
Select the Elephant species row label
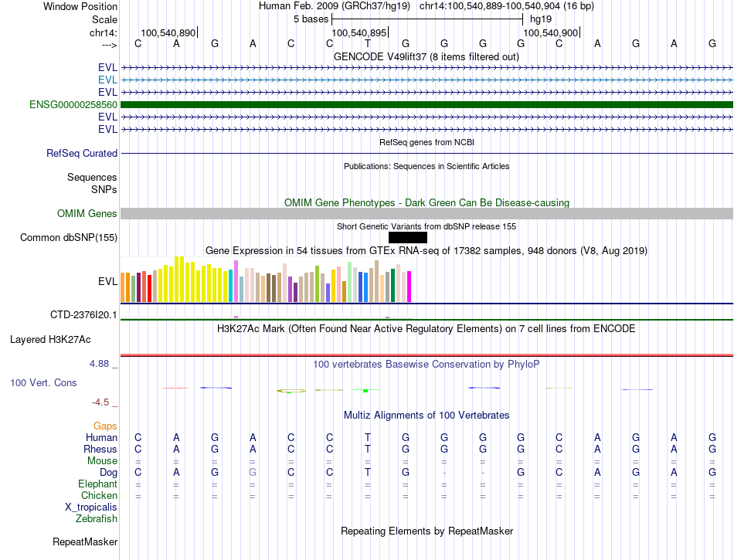point(98,484)
